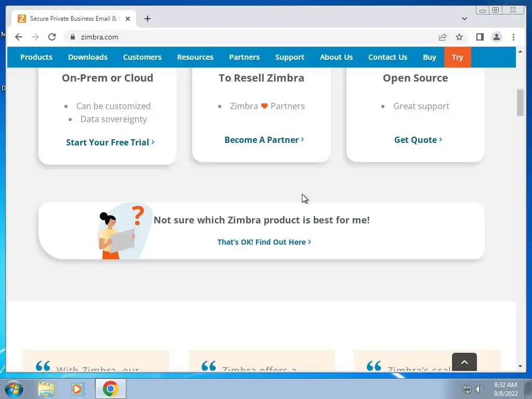
Task: Click the To Resell Zimbra heading
Action: click(261, 78)
